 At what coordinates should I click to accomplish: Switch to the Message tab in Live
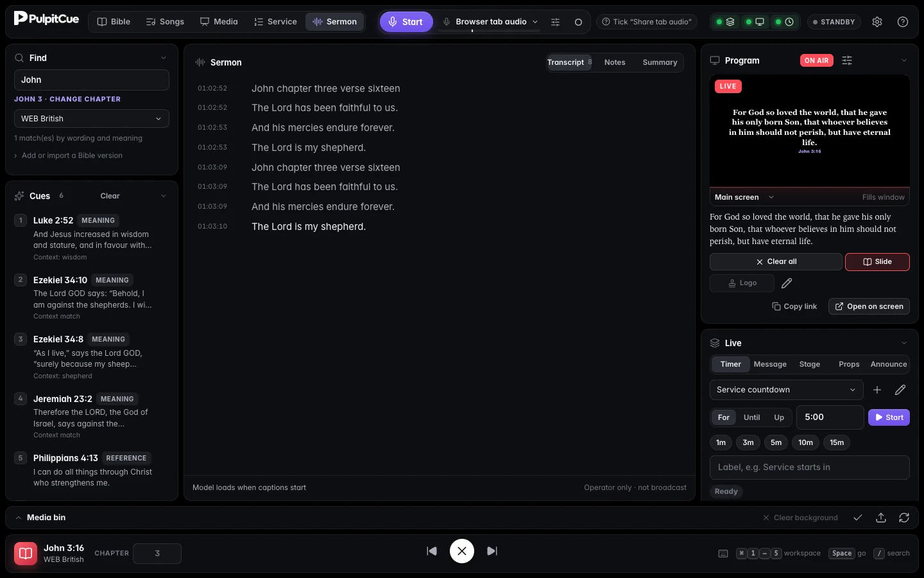coord(770,364)
